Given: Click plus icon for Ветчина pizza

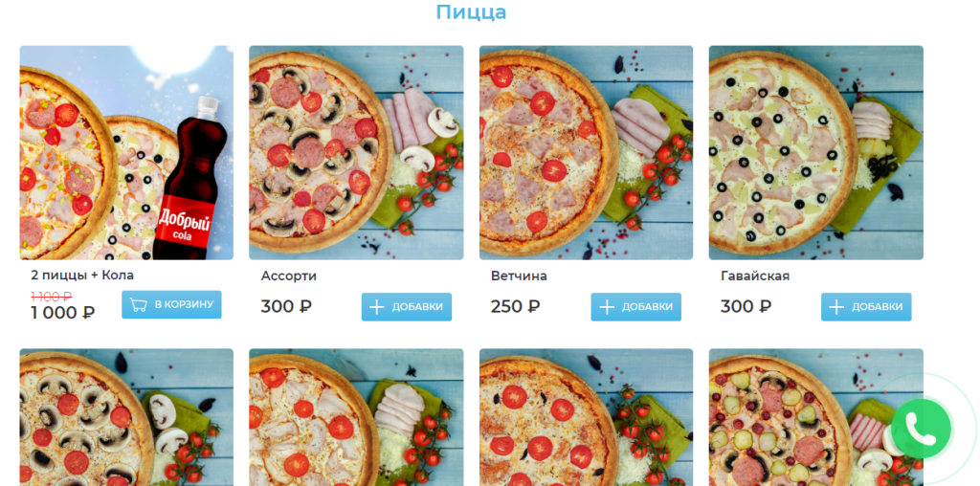Looking at the screenshot, I should [x=606, y=307].
